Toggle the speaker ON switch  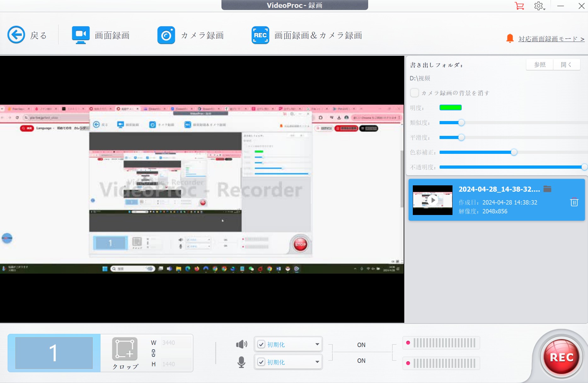[x=361, y=345]
